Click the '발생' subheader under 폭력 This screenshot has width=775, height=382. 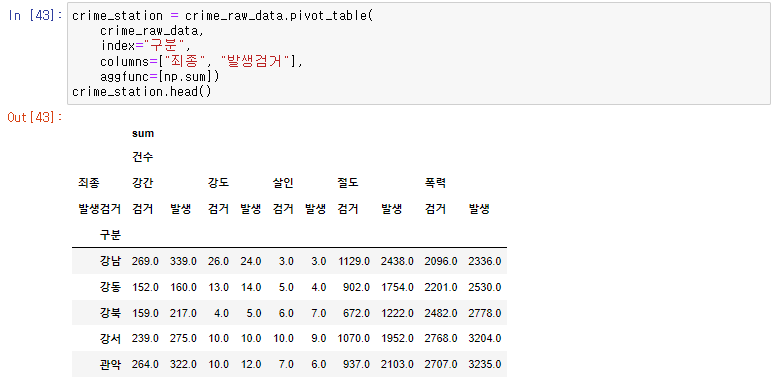pyautogui.click(x=479, y=209)
